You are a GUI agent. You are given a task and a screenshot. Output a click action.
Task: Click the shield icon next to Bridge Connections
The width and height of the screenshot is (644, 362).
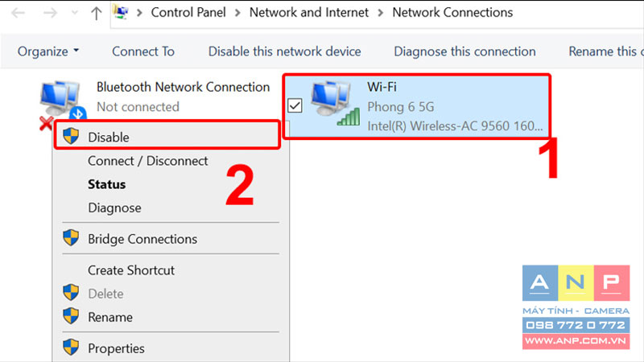coord(71,237)
